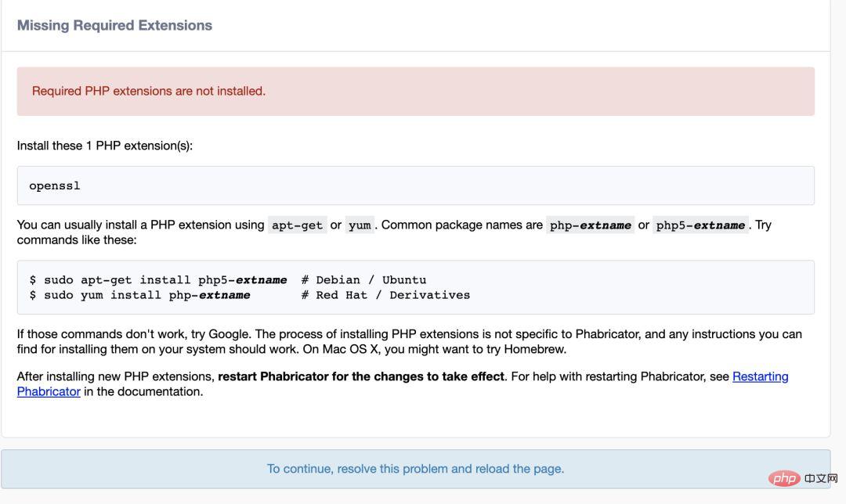Viewport: 846px width, 504px height.
Task: Click the inline php5-extname package name
Action: coord(700,225)
